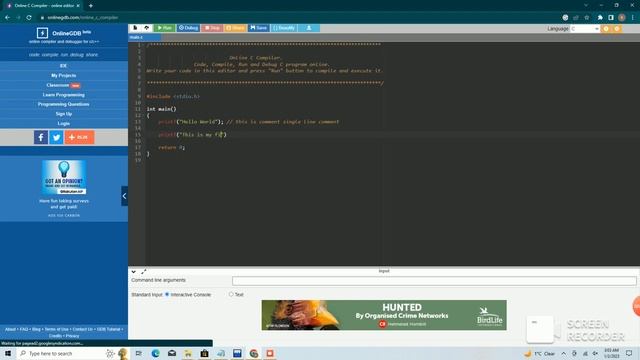Click the Hunted BirdLife banner ad
This screenshot has width=640, height=360.
tap(384, 315)
